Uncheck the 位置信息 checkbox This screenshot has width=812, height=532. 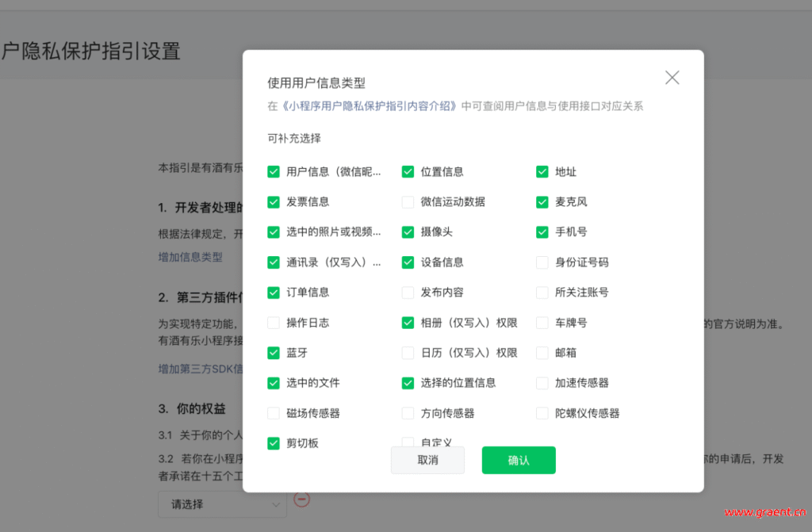(408, 171)
